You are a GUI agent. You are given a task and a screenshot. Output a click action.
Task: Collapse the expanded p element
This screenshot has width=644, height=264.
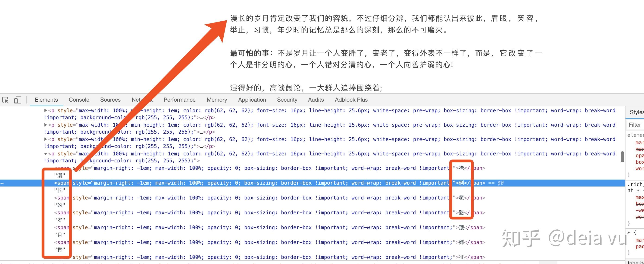click(46, 154)
